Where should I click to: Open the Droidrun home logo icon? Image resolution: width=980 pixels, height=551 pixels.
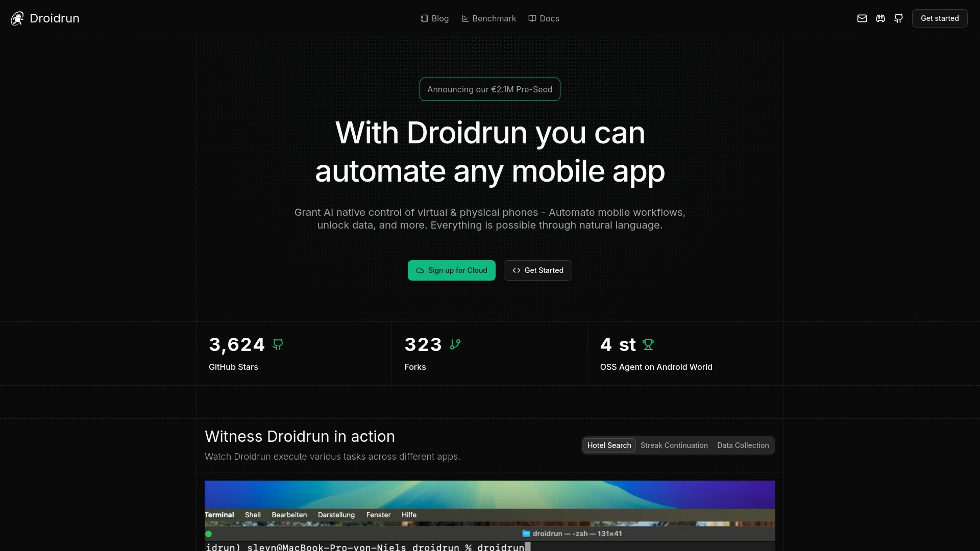pos(17,18)
